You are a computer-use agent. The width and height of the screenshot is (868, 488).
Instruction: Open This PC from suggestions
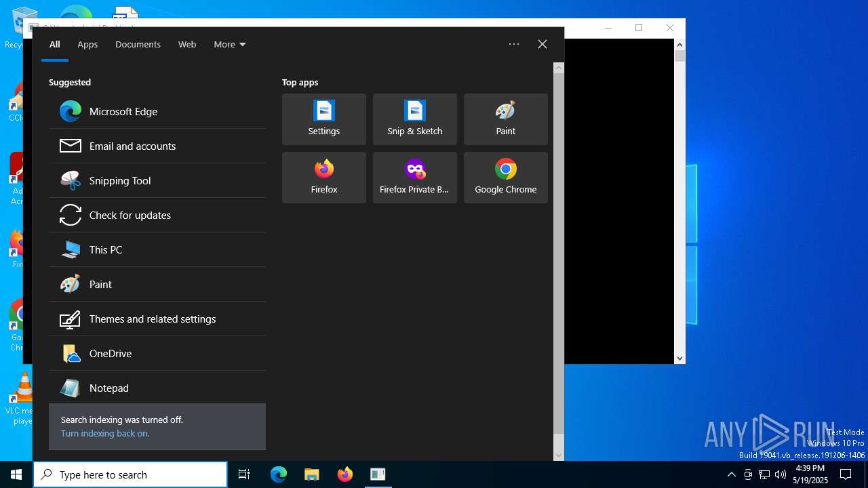[x=157, y=249]
